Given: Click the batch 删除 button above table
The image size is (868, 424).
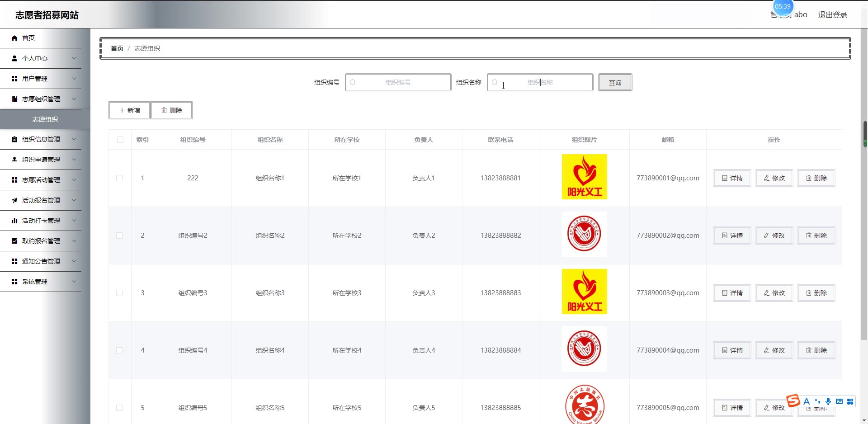Looking at the screenshot, I should tap(171, 110).
